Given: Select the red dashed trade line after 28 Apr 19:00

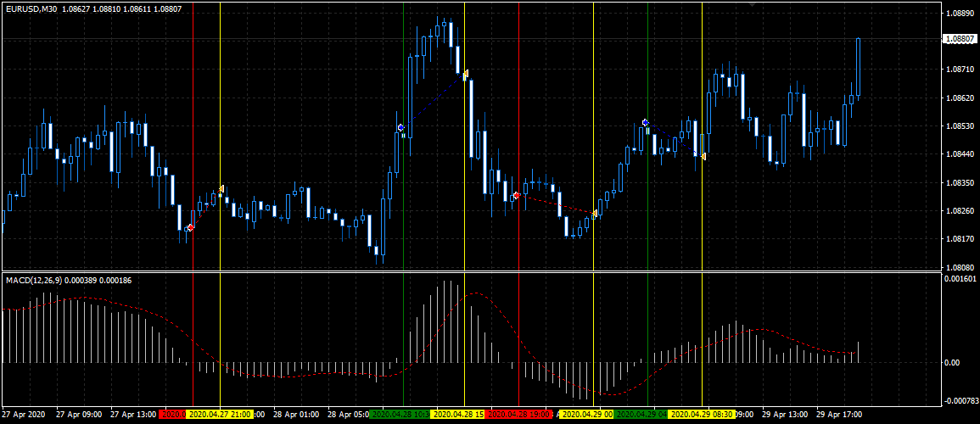Looking at the screenshot, I should [x=555, y=205].
